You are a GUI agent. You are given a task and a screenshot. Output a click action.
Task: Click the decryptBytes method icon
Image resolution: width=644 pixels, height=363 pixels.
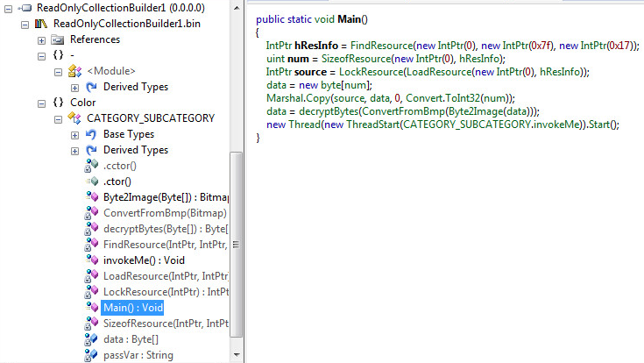tap(92, 229)
